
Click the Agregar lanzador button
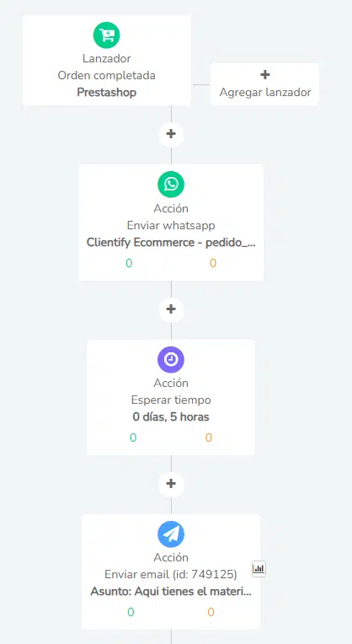[x=264, y=84]
